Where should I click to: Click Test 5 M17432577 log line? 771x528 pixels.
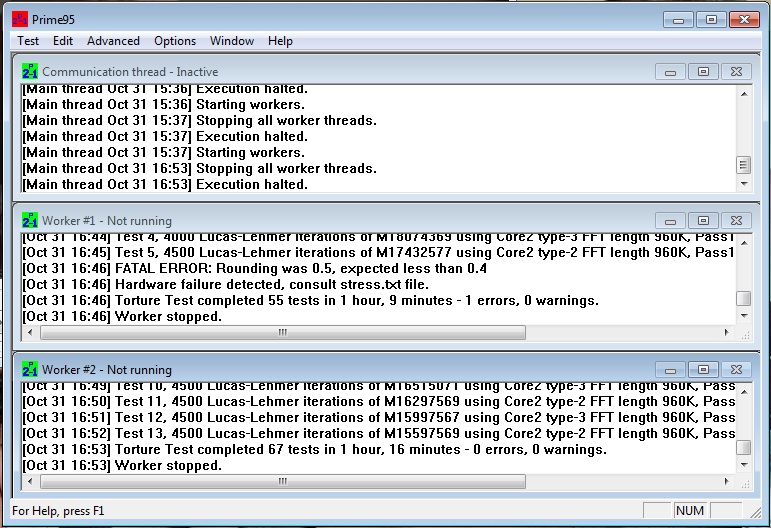(x=379, y=253)
